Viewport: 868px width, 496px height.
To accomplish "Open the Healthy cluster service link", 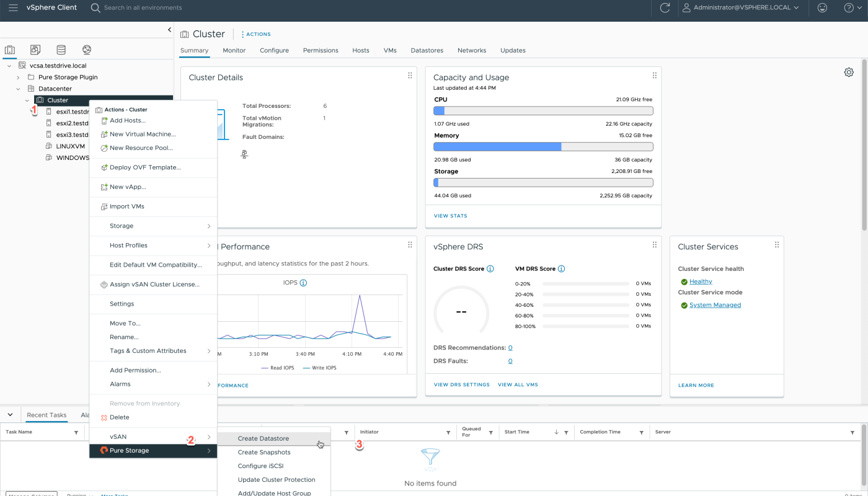I will click(x=701, y=281).
